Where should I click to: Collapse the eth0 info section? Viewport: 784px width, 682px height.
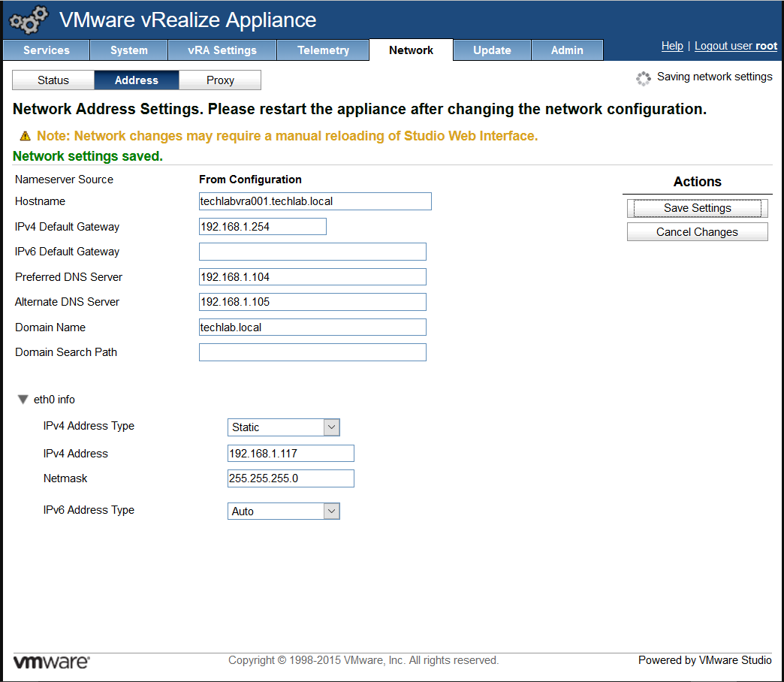coord(23,400)
